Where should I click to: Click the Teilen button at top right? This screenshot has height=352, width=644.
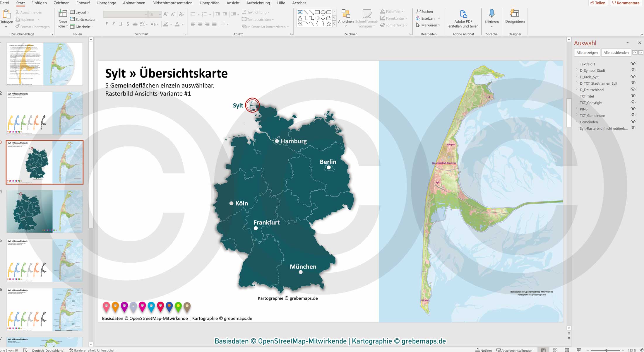coord(599,3)
